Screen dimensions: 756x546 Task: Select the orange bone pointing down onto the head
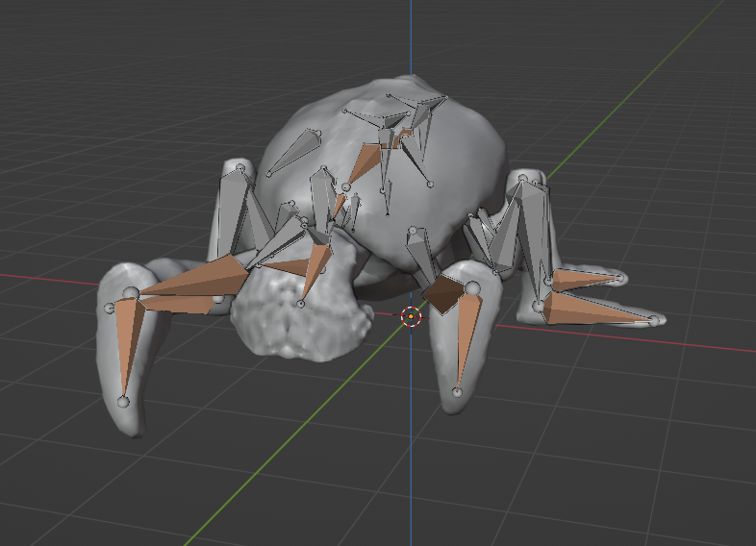point(315,271)
